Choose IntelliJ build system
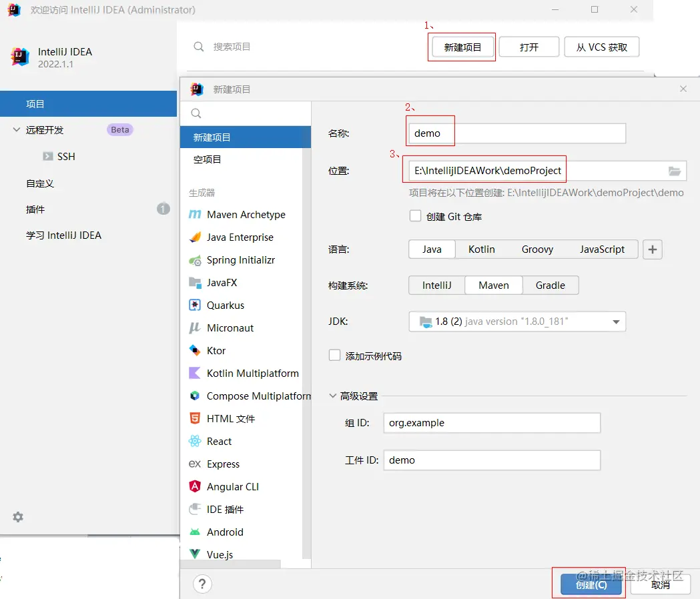700x599 pixels. point(436,285)
